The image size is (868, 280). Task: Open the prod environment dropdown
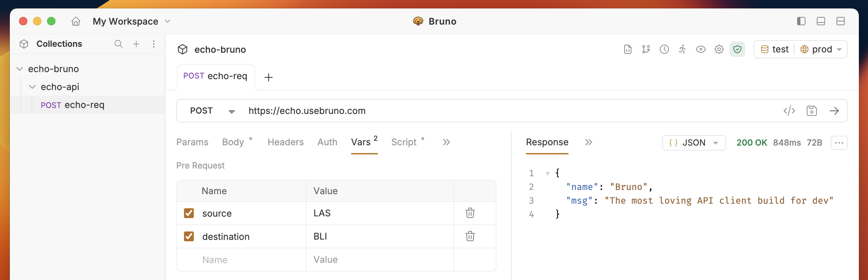[821, 49]
